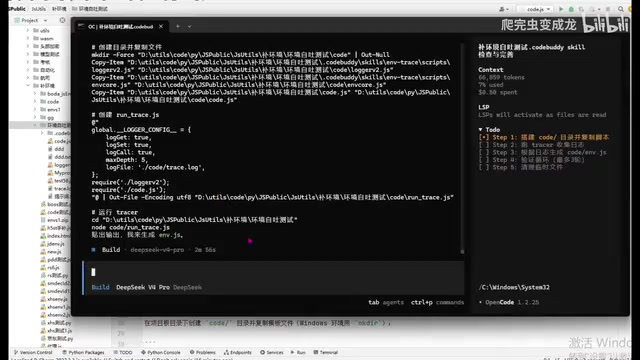Expand the wasm folder
The width and height of the screenshot is (640, 360).
(x=28, y=38)
